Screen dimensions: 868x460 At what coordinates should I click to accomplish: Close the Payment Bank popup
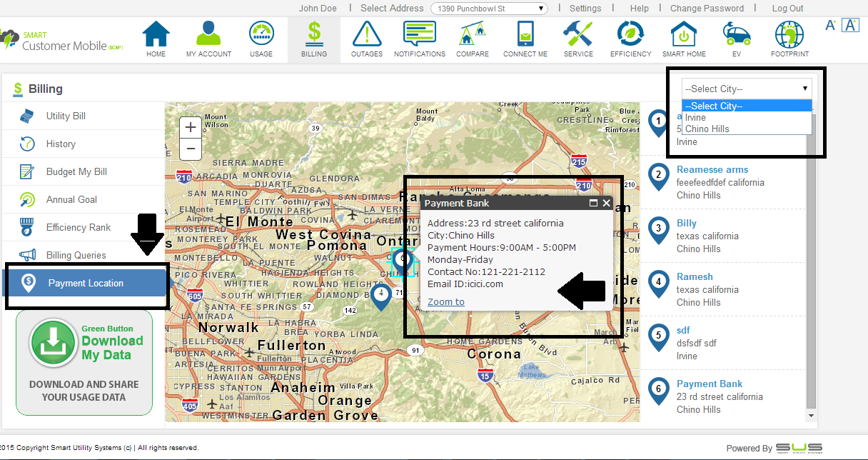tap(606, 204)
